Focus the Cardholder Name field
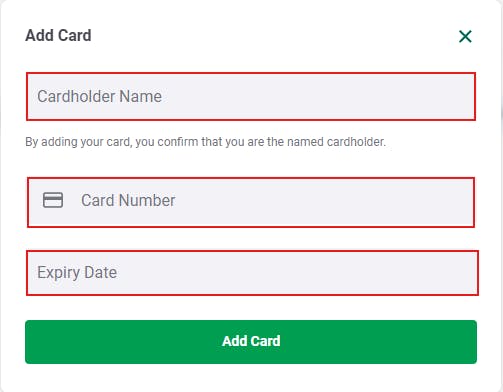 [251, 96]
